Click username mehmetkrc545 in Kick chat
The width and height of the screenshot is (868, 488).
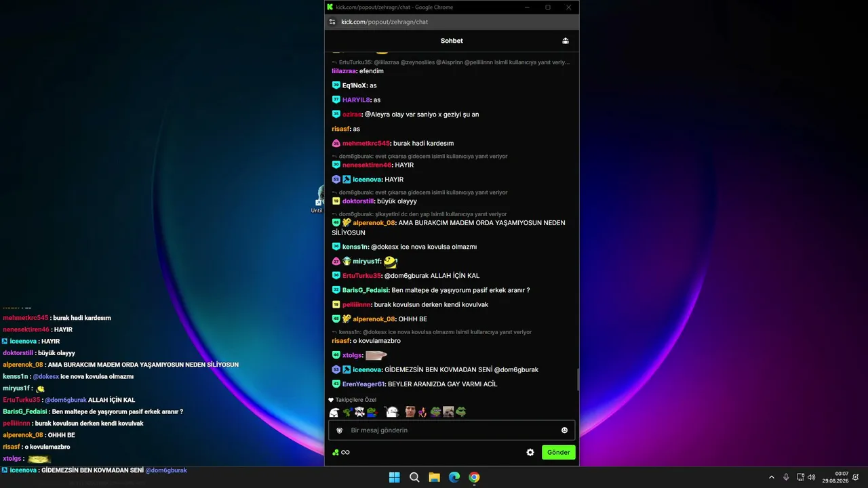tap(366, 143)
